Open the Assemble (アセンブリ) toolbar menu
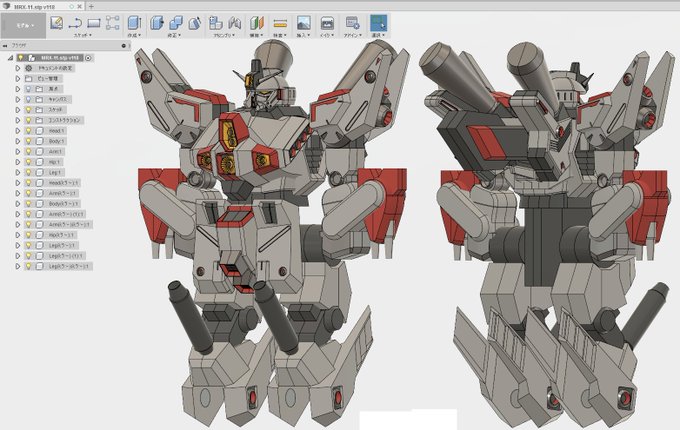Viewport: 680px width, 430px height. [x=224, y=35]
